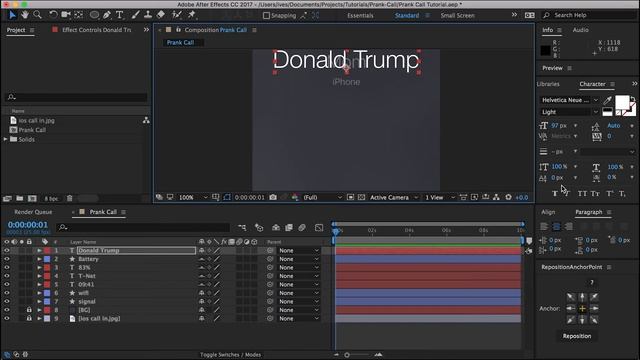Click the Reposition button
The width and height of the screenshot is (640, 360).
coord(577,336)
